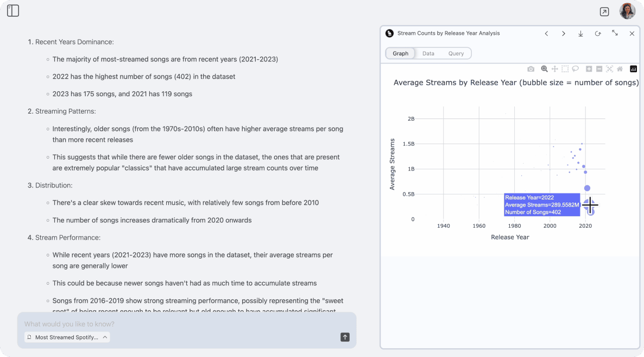Click the share/export icon at top right

pyautogui.click(x=604, y=11)
